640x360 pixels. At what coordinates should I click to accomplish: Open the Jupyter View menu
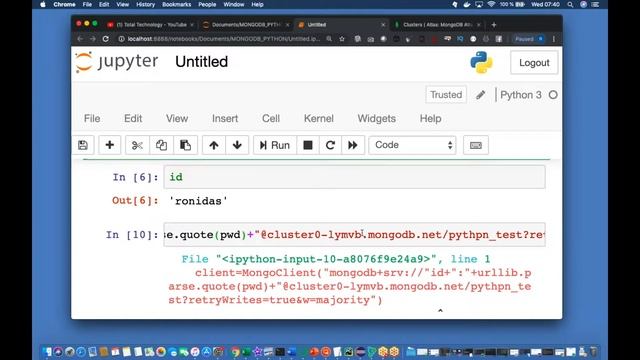(177, 119)
